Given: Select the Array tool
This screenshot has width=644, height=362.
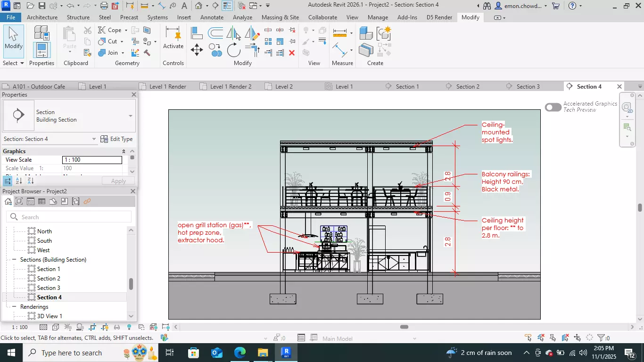Looking at the screenshot, I should pyautogui.click(x=268, y=41).
